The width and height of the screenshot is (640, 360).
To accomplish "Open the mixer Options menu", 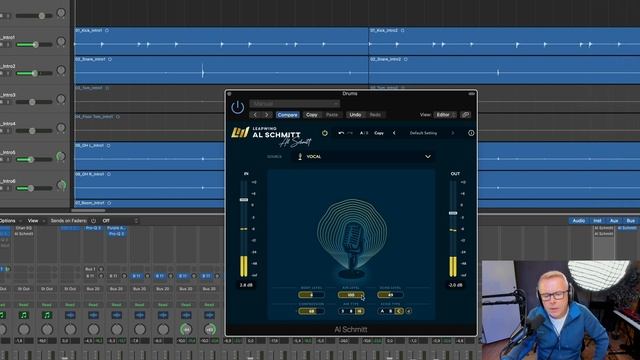I will pyautogui.click(x=9, y=220).
